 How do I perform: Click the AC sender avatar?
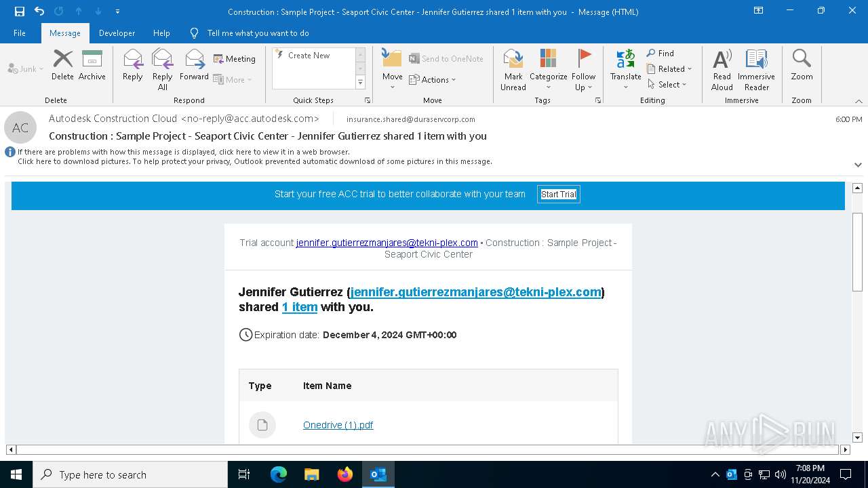click(x=20, y=127)
